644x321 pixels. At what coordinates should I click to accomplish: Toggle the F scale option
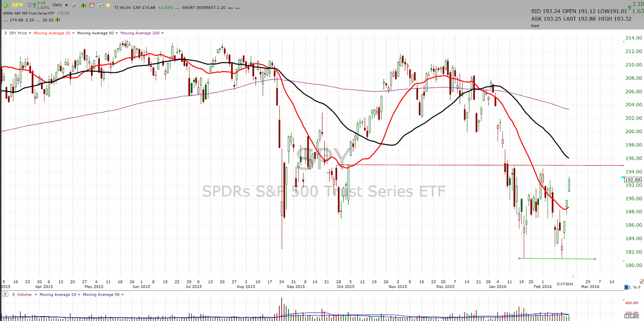click(640, 287)
